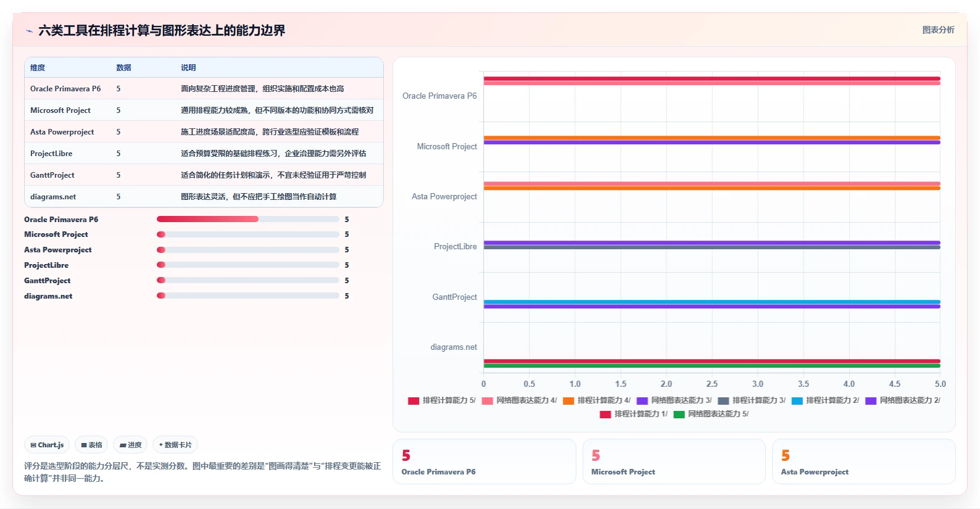Select ProjectLibre table cell
This screenshot has width=980, height=509.
pyautogui.click(x=51, y=154)
